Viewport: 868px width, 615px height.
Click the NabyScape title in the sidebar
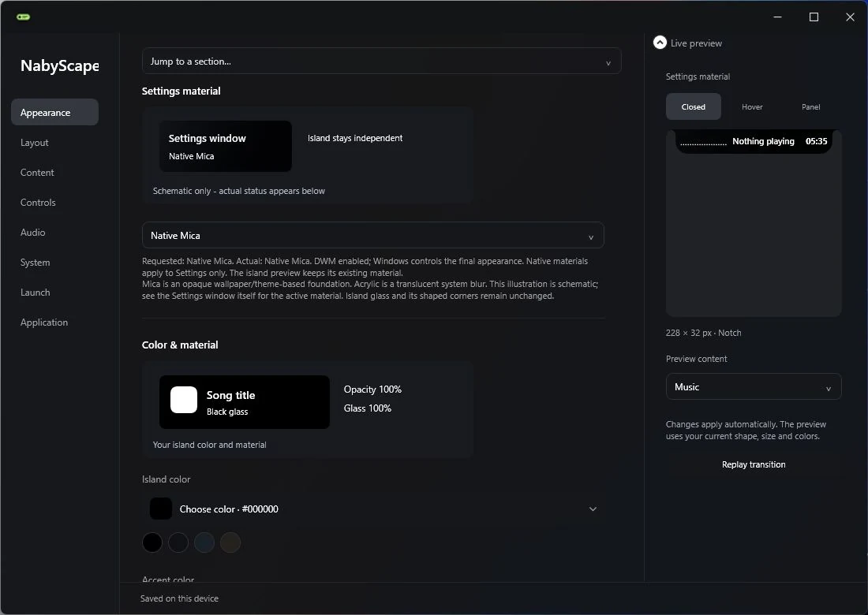tap(60, 65)
